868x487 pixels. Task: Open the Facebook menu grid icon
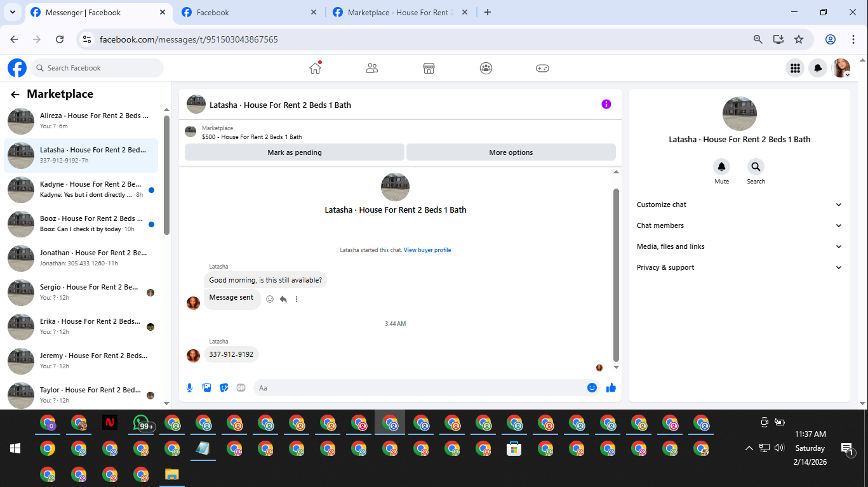pos(794,68)
